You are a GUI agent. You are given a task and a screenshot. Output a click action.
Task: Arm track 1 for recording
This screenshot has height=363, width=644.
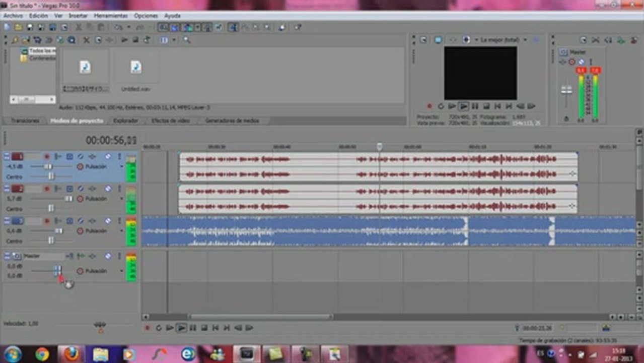[x=47, y=157]
